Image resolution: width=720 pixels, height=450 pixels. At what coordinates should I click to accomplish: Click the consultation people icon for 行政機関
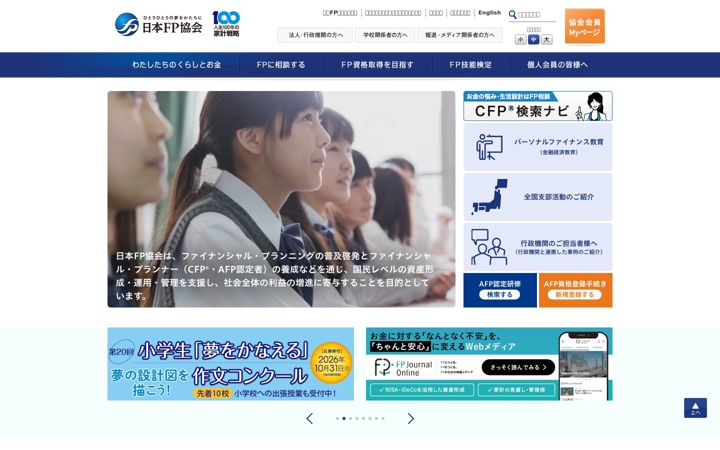tap(489, 247)
